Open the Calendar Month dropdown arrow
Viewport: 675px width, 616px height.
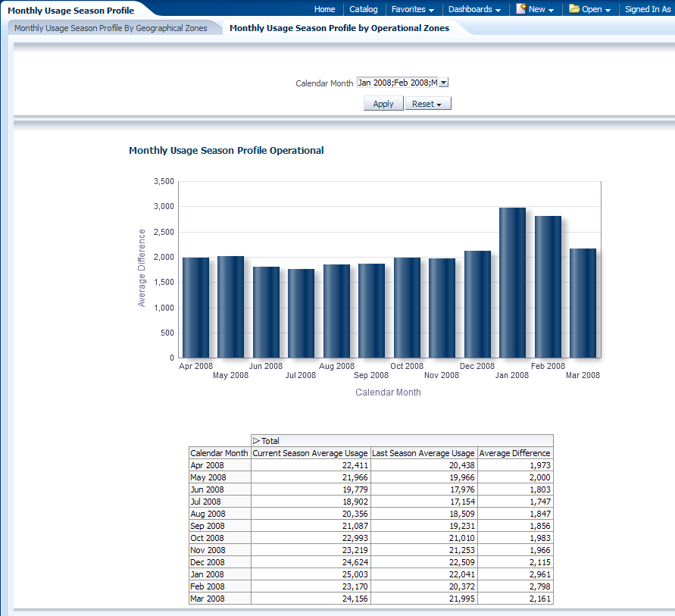[443, 83]
